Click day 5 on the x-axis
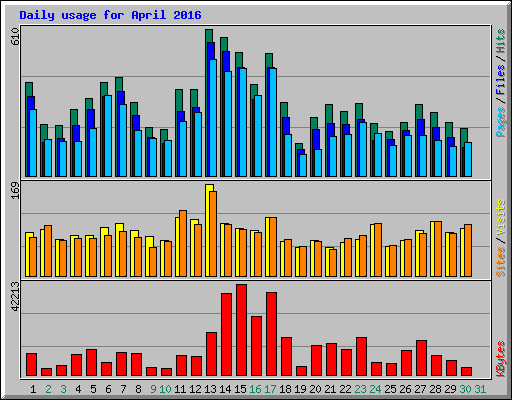Screen dimensions: 512x400 coord(93,389)
